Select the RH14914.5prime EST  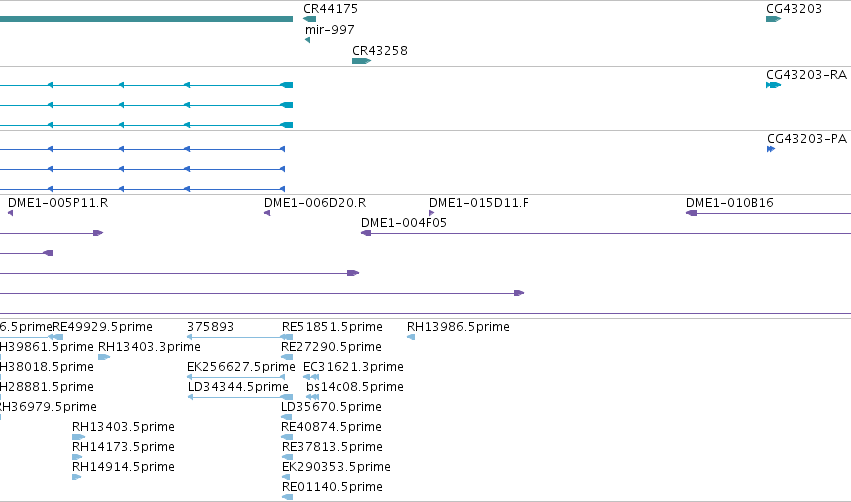76,477
